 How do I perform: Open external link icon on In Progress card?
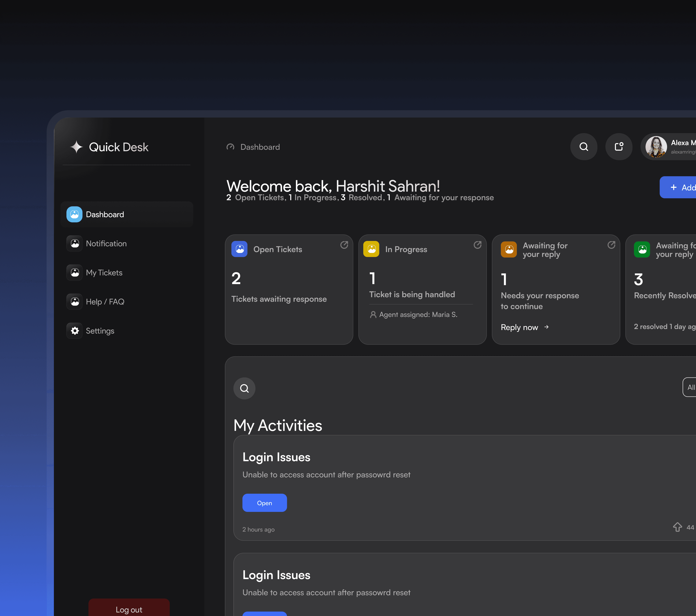point(477,245)
